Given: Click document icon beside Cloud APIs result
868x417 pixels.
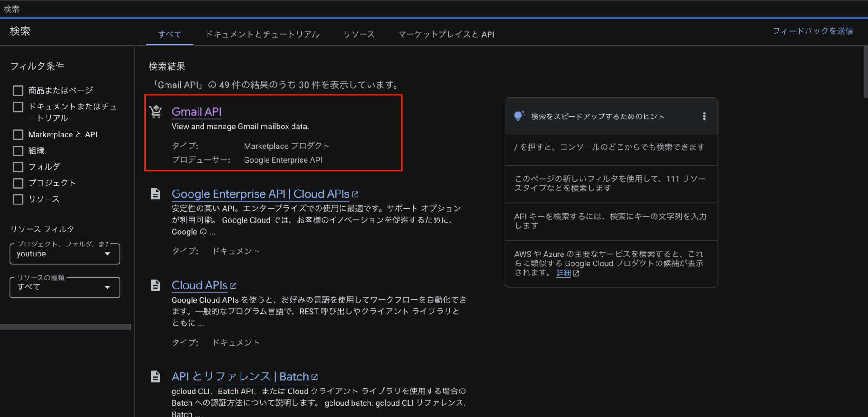Looking at the screenshot, I should (x=156, y=285).
